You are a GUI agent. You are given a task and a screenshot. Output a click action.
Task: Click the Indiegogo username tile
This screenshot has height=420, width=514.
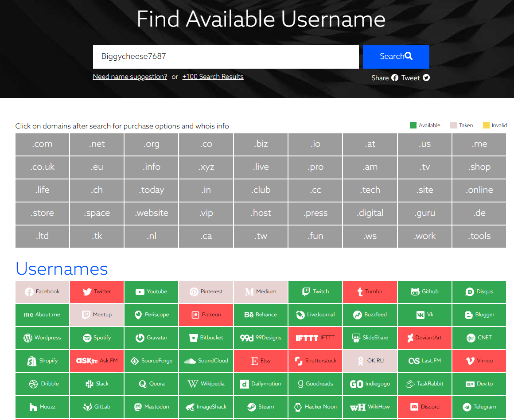pos(370,384)
